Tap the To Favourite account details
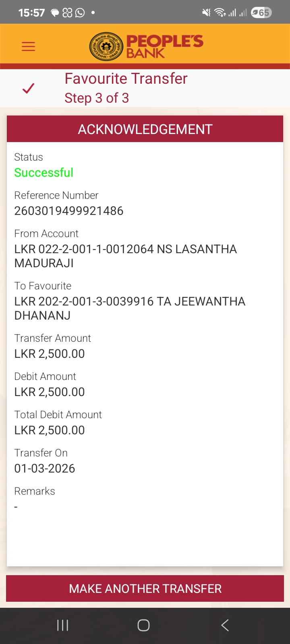Screen dimensions: 290x644 coord(129,308)
